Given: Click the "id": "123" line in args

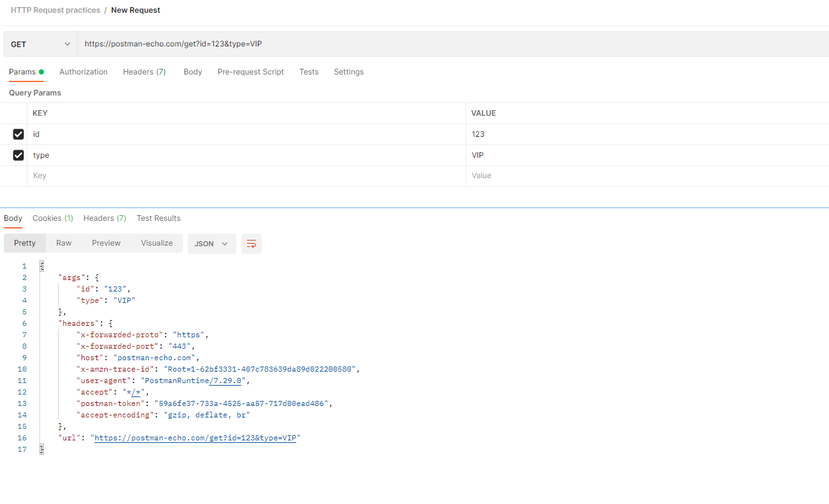Looking at the screenshot, I should (104, 289).
